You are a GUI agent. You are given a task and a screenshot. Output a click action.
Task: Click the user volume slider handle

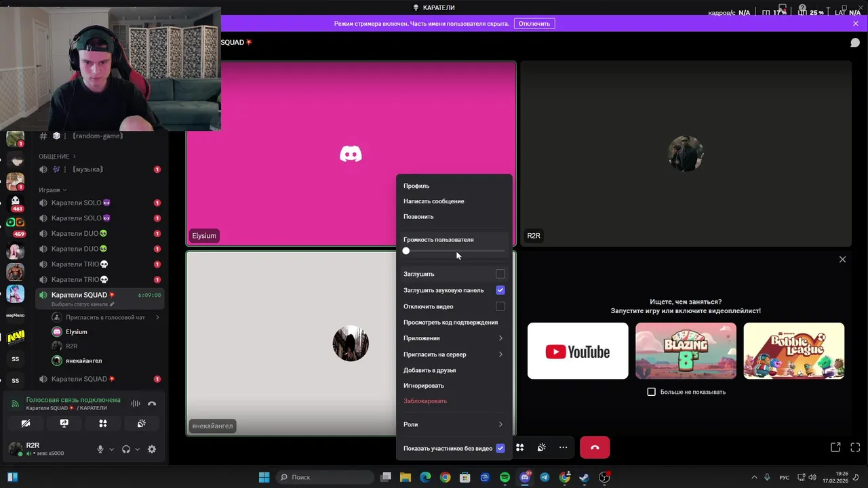point(406,251)
